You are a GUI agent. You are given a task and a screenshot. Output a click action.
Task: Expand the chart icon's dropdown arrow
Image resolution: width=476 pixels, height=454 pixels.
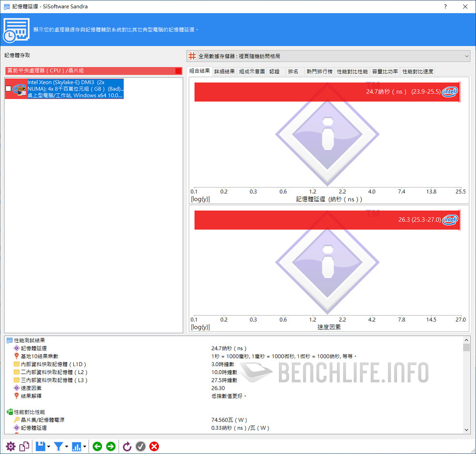coord(85,446)
